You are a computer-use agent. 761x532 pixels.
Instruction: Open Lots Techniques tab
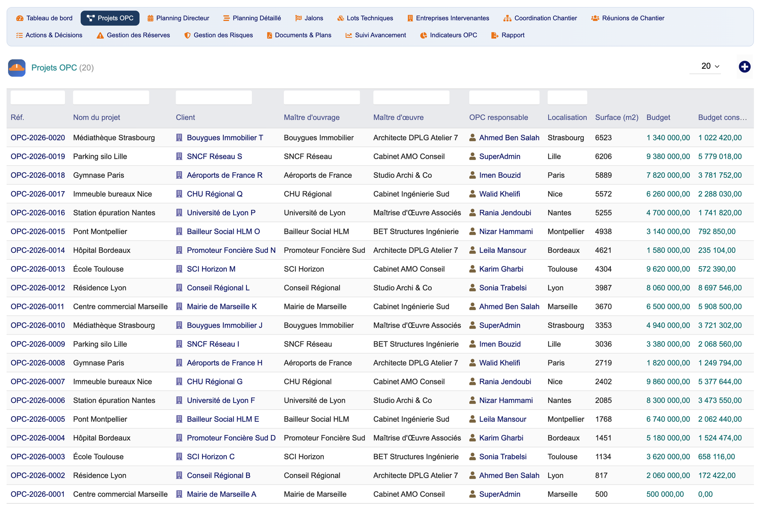coord(365,18)
